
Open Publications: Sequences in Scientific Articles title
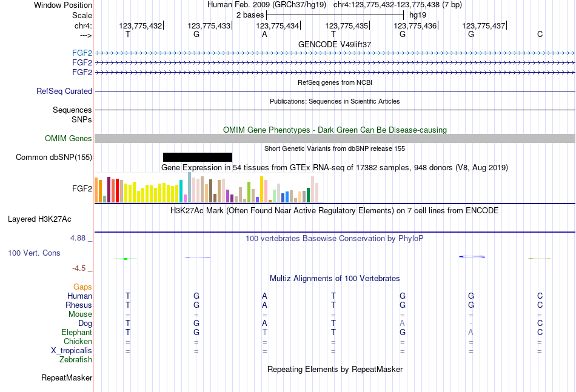tap(335, 101)
